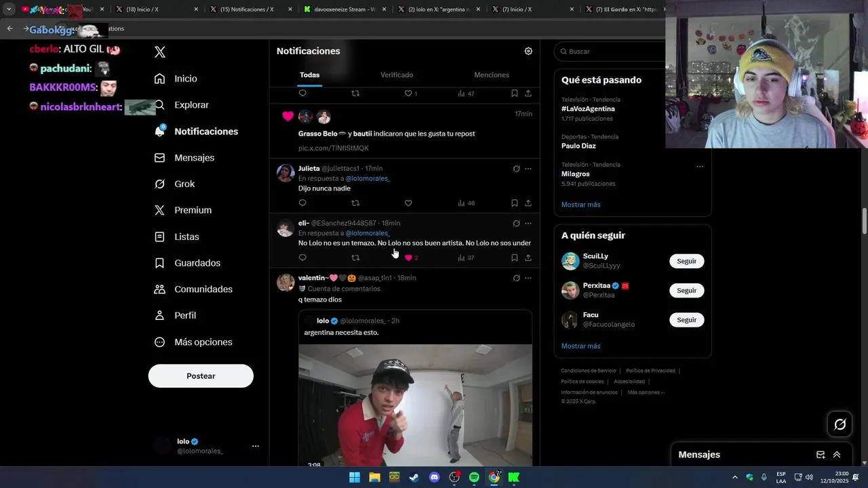Switch to "(18) Inicio / X" browser tab
Screen dimensions: 868x488
coord(155,9)
